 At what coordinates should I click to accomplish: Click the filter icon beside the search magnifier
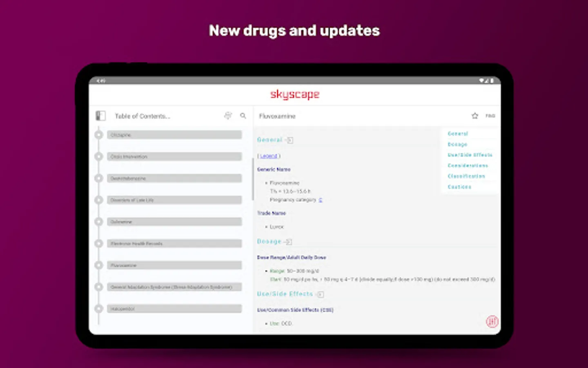click(x=228, y=116)
